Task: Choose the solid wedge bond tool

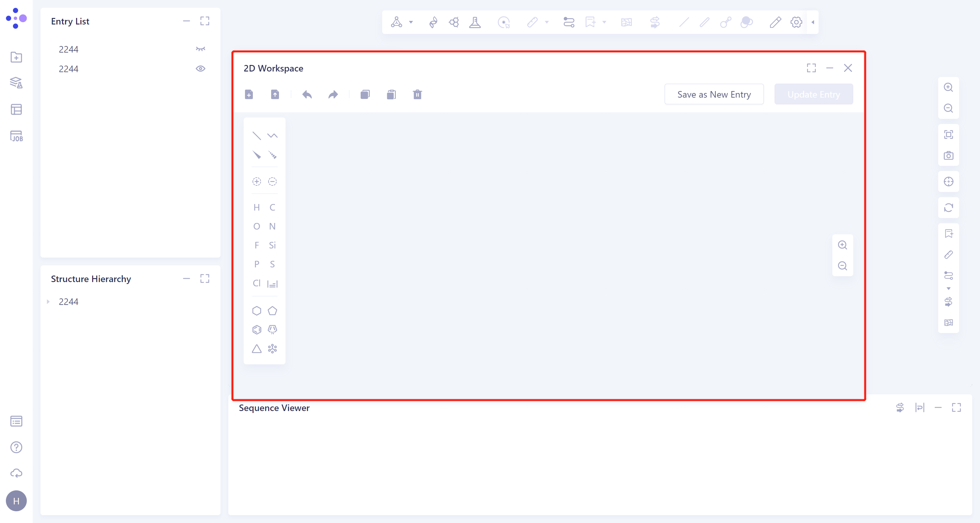Action: (x=257, y=155)
